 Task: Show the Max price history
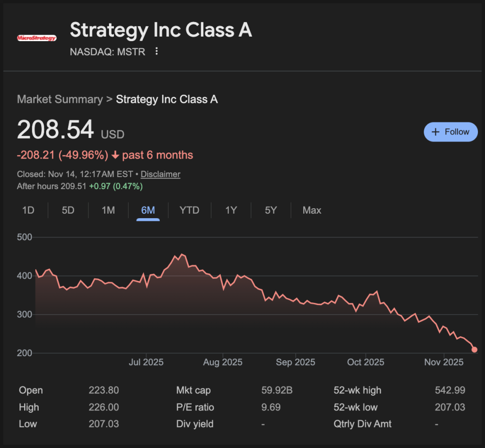tap(312, 210)
